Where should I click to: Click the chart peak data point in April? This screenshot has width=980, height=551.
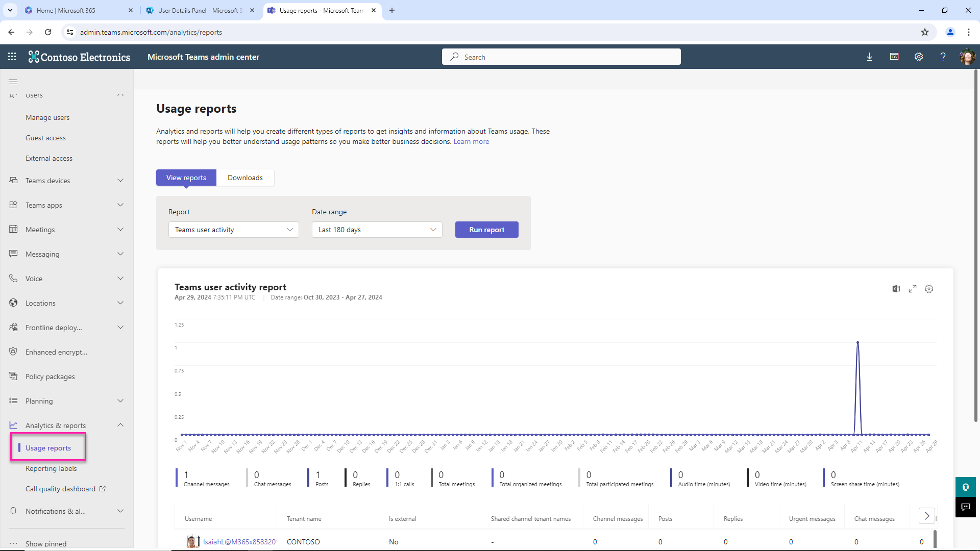[857, 342]
